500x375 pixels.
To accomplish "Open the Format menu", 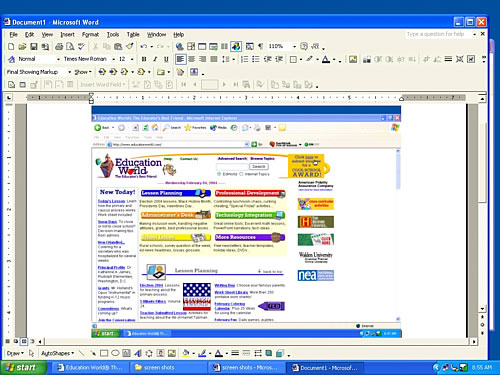I will pos(90,34).
